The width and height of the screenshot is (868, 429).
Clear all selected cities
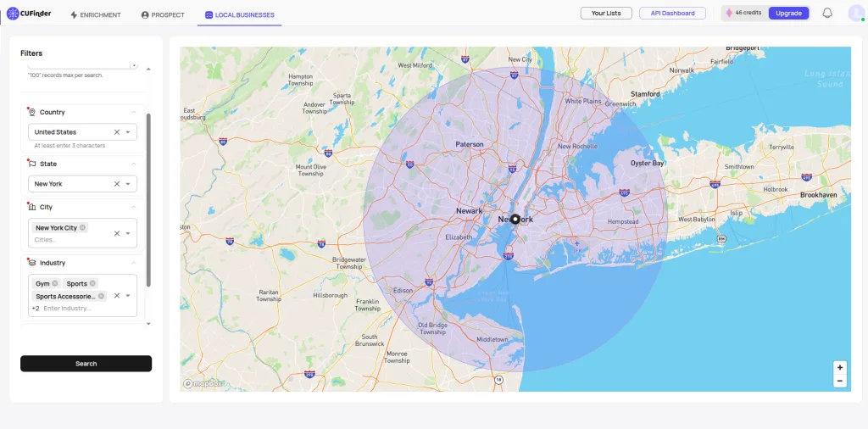(117, 234)
